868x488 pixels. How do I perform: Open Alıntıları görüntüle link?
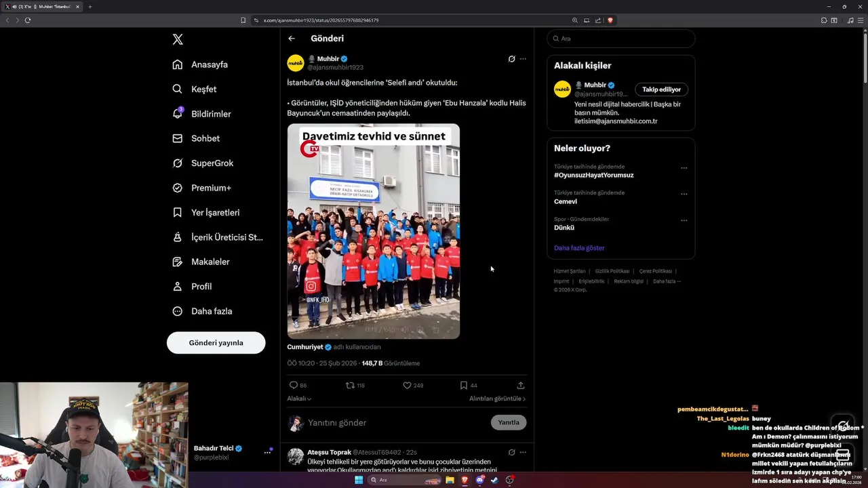click(x=497, y=399)
